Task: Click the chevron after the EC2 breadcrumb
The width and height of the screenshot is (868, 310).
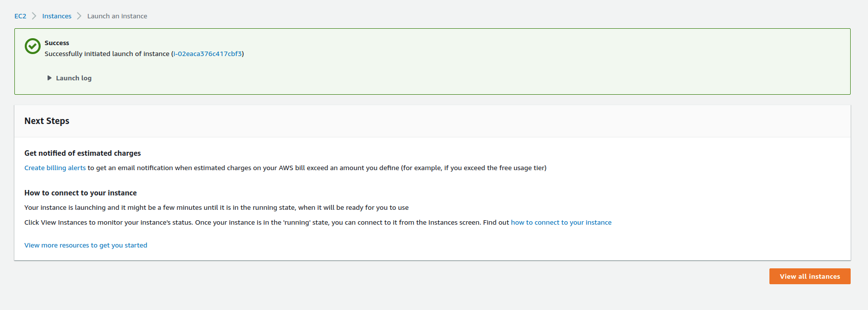Action: [34, 16]
